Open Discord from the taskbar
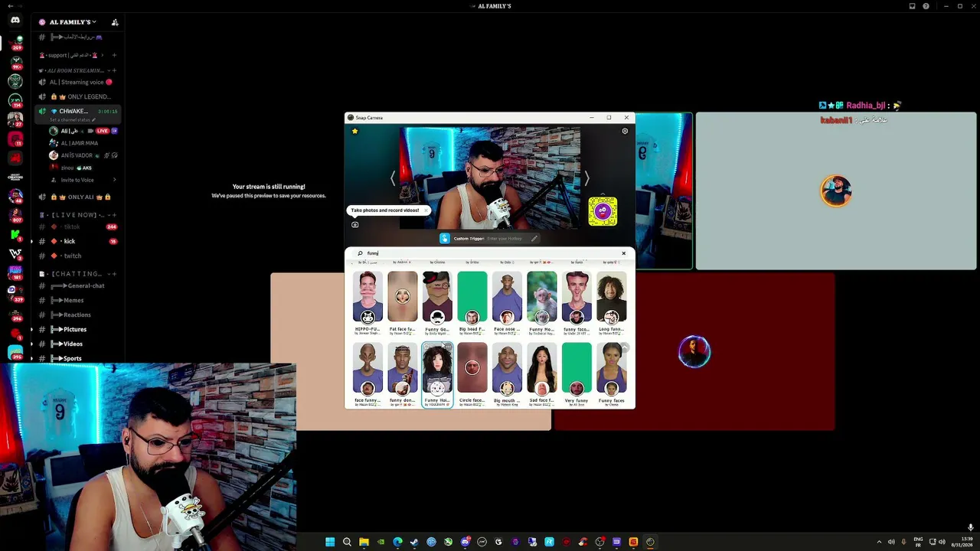 point(465,542)
